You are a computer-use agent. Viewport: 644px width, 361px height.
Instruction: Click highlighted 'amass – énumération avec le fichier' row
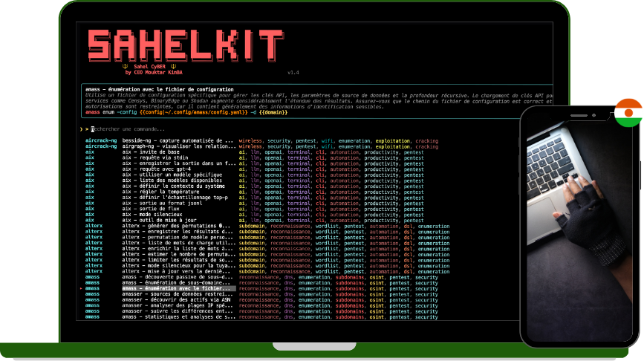pyautogui.click(x=261, y=288)
